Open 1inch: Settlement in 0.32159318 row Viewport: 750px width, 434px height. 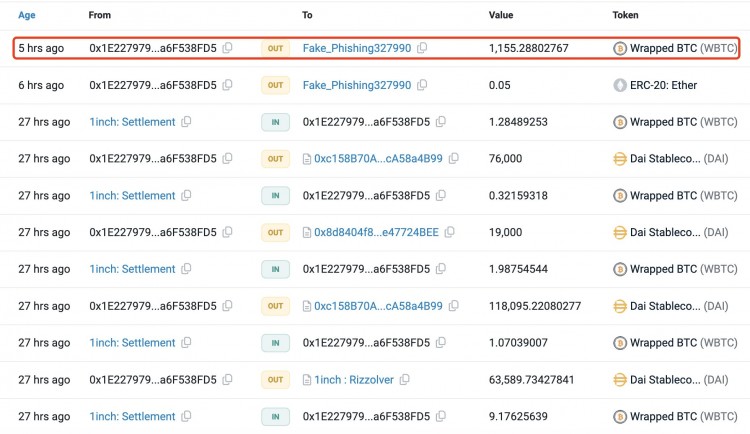(132, 195)
